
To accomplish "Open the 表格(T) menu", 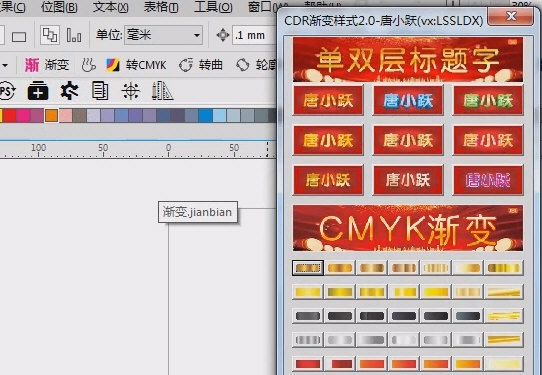I will tap(161, 7).
